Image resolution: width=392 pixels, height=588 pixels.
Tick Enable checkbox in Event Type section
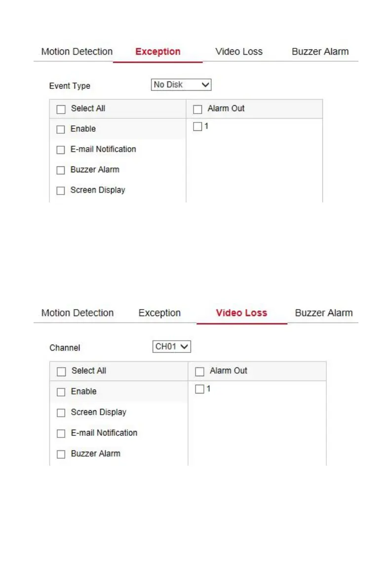(61, 130)
